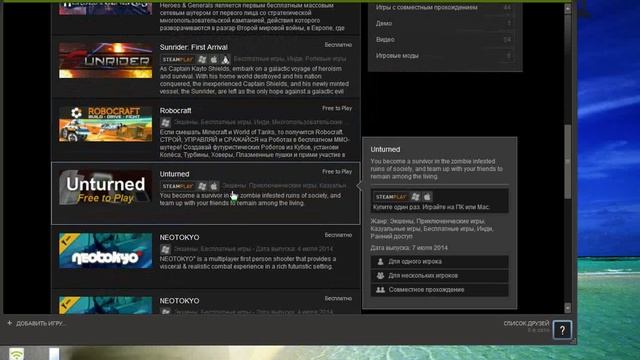Open the Unturned Free to Play thumbnail
This screenshot has width=640, height=360.
tap(106, 187)
